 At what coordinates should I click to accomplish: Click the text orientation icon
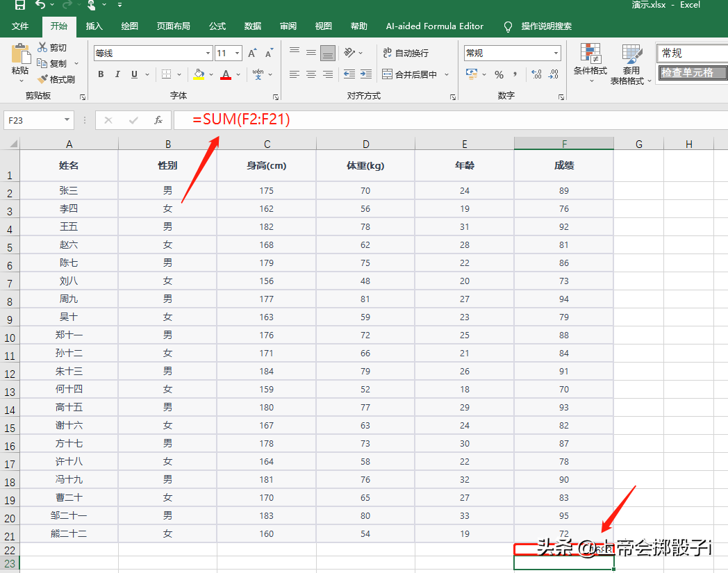(x=349, y=53)
